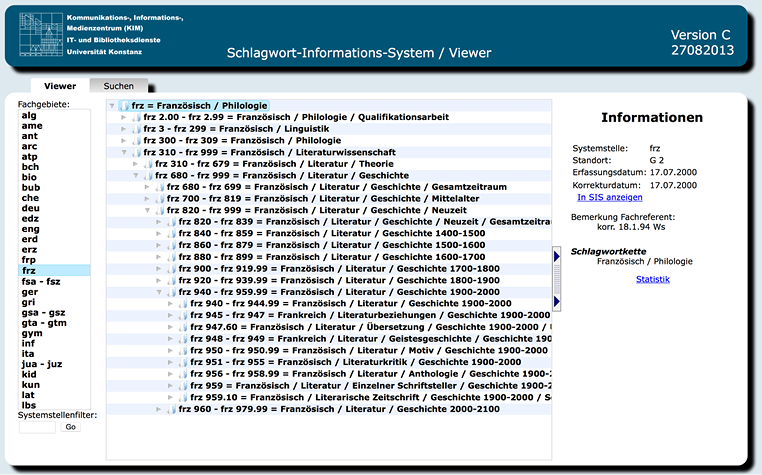Screen dimensions: 762x475
Task: Select frz 940 - frz 944.99 row
Action: tap(329, 304)
